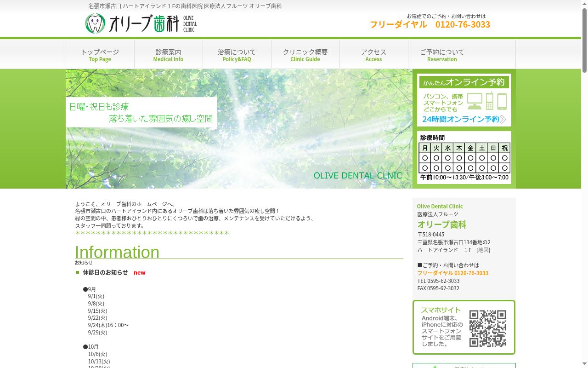Click the sidebar オリーブ歯科 clinic name

point(442,224)
